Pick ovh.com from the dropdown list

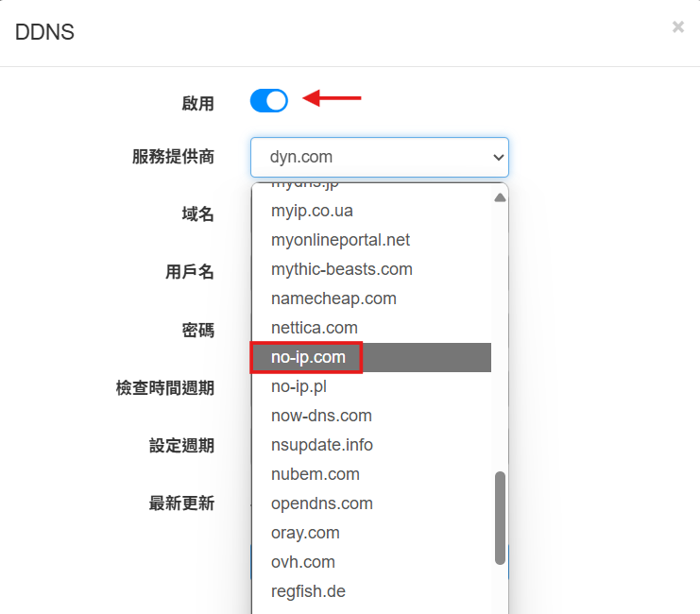tap(372, 562)
